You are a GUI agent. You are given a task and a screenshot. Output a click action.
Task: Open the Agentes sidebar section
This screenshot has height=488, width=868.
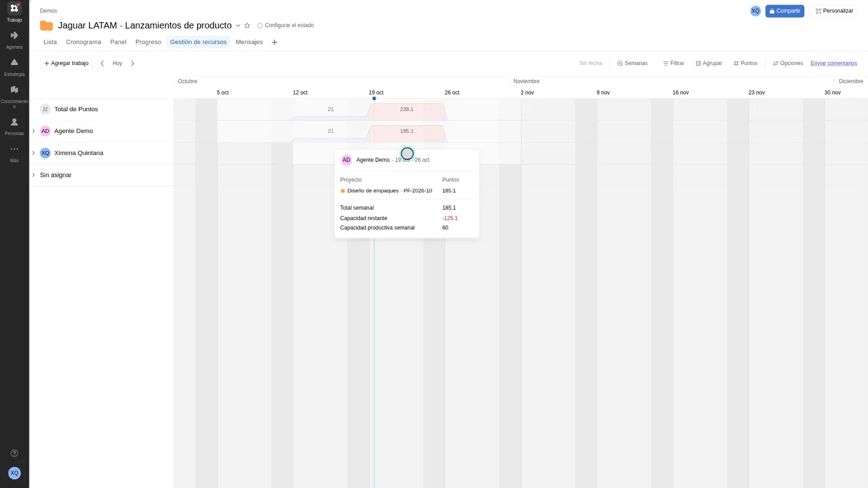coord(14,40)
